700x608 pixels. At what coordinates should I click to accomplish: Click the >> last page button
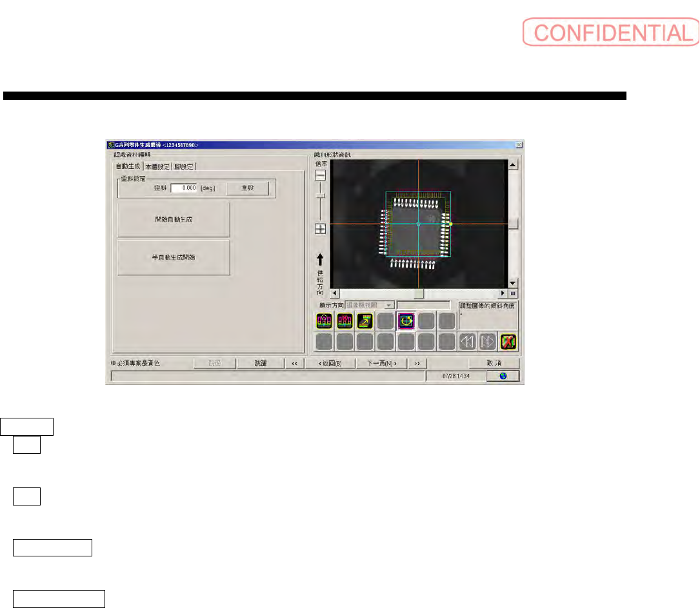coord(417,363)
